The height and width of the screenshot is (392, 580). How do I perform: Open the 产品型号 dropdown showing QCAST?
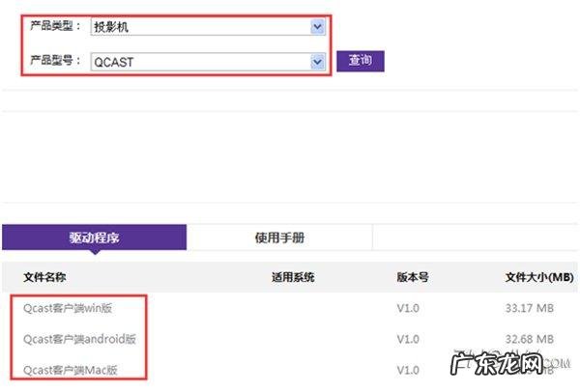click(x=208, y=62)
